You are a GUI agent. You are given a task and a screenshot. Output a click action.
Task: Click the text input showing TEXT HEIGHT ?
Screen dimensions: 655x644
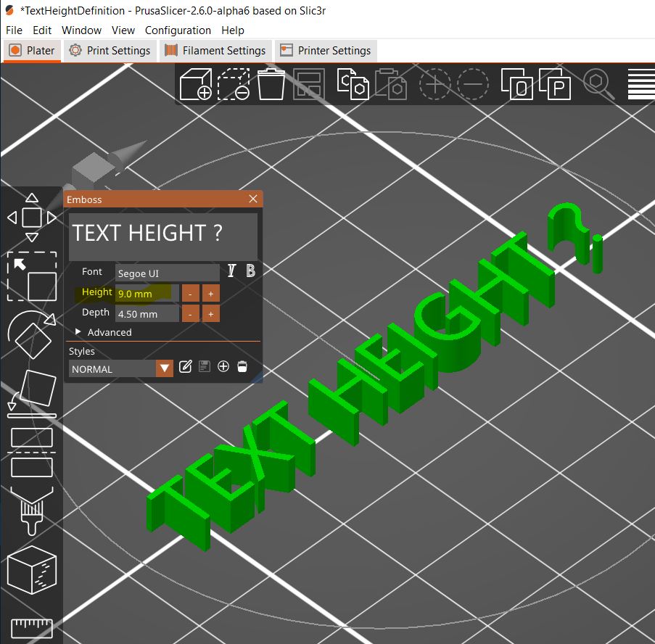[162, 234]
